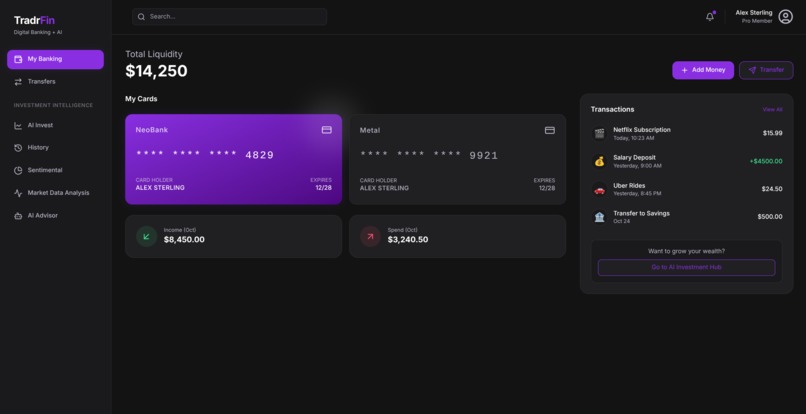Click the My Banking wallet icon

[x=18, y=59]
